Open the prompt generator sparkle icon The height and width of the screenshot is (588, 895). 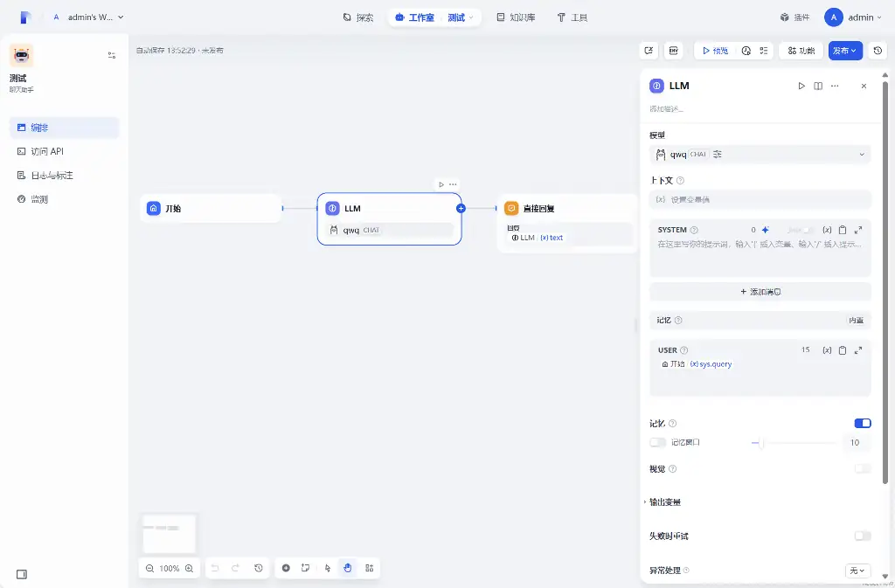tap(765, 230)
